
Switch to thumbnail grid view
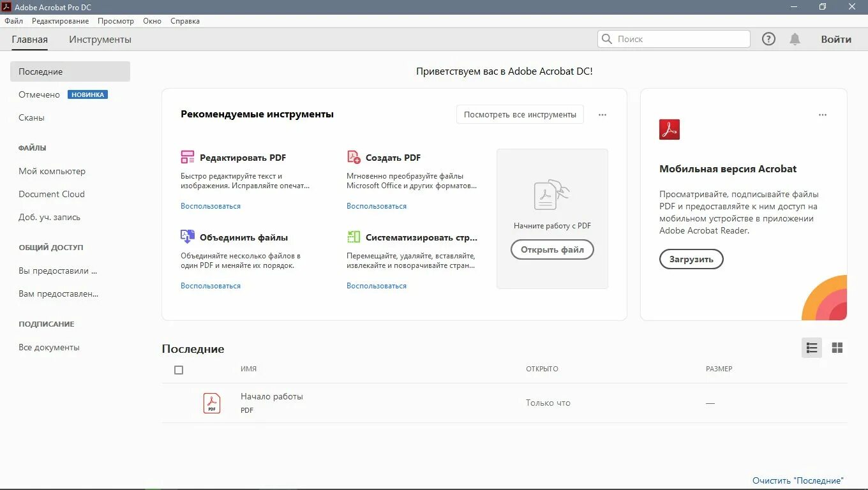(837, 348)
